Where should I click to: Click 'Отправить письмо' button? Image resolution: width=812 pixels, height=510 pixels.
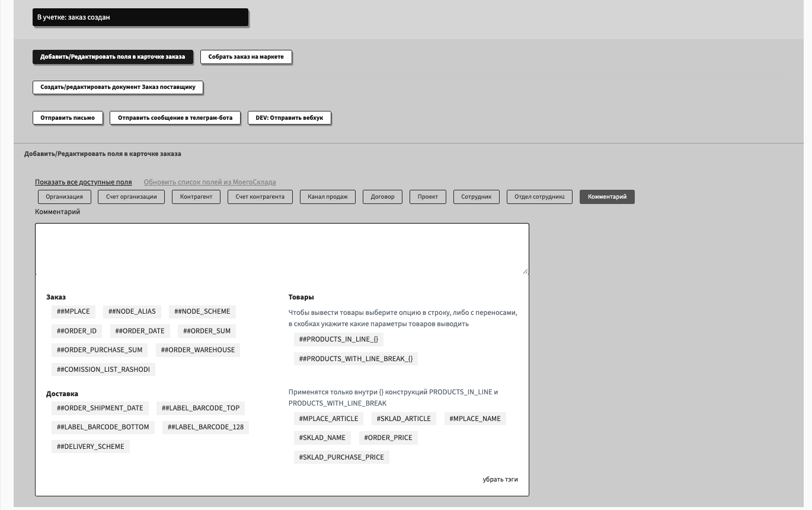[68, 118]
